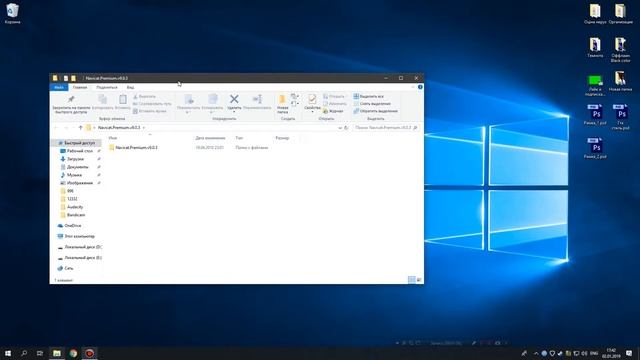Viewport: 640px width, 360px height.
Task: Open the Recycle Bin (Корзина) desktop icon
Action: (x=13, y=13)
